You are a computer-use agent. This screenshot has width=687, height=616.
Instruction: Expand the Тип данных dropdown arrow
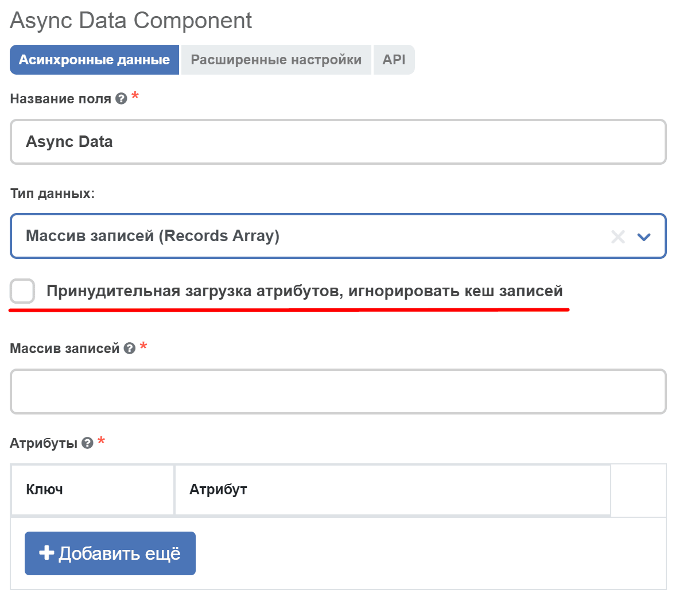[643, 237]
